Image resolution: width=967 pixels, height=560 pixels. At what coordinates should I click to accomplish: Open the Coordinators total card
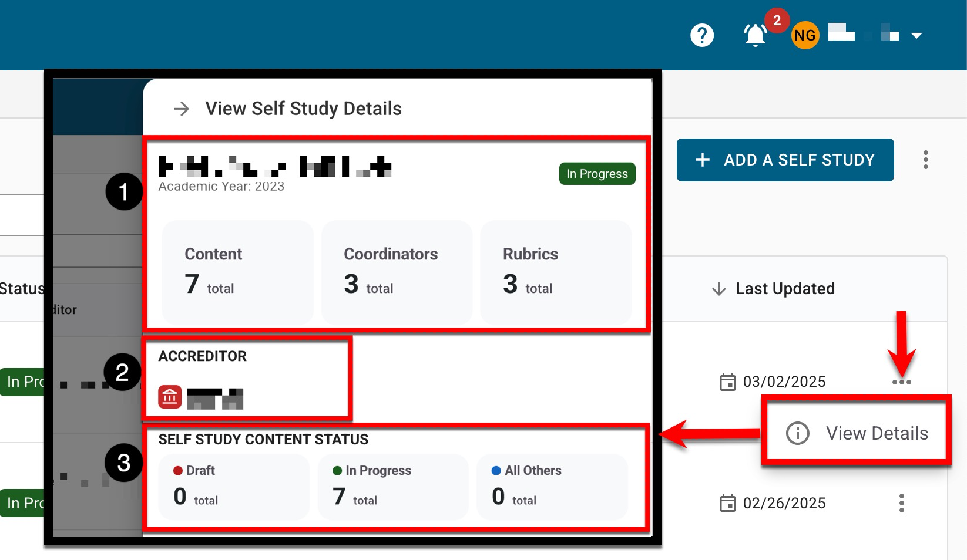(x=397, y=271)
